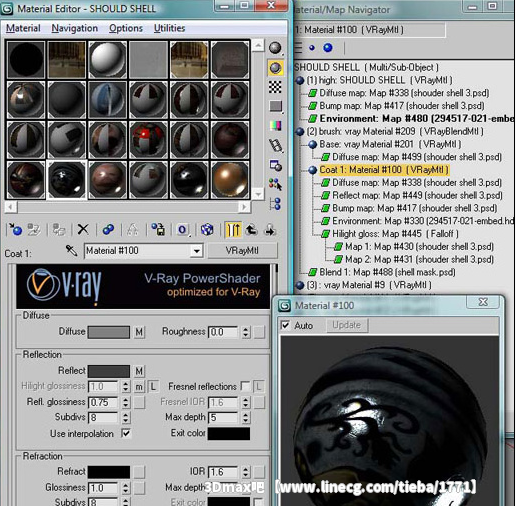This screenshot has height=506, width=516.
Task: Click Sample UV Tiling icon
Action: (x=275, y=106)
